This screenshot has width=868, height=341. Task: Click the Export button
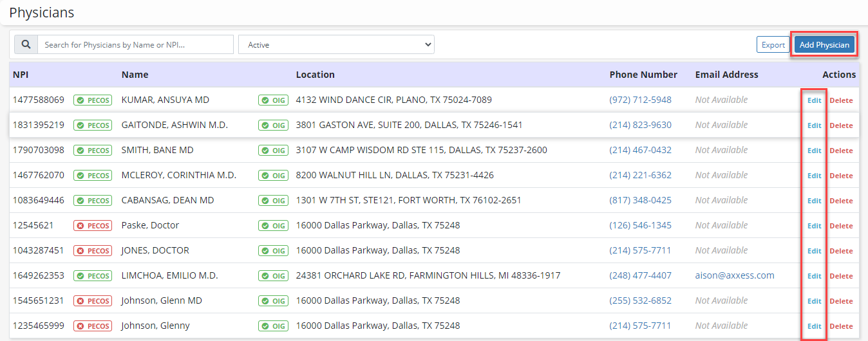773,45
